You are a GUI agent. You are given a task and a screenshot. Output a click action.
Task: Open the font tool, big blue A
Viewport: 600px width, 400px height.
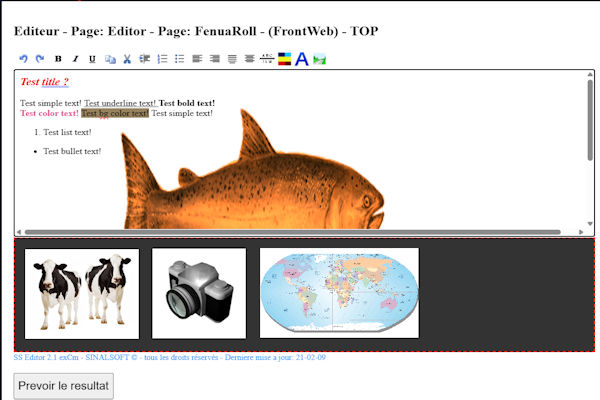point(302,59)
